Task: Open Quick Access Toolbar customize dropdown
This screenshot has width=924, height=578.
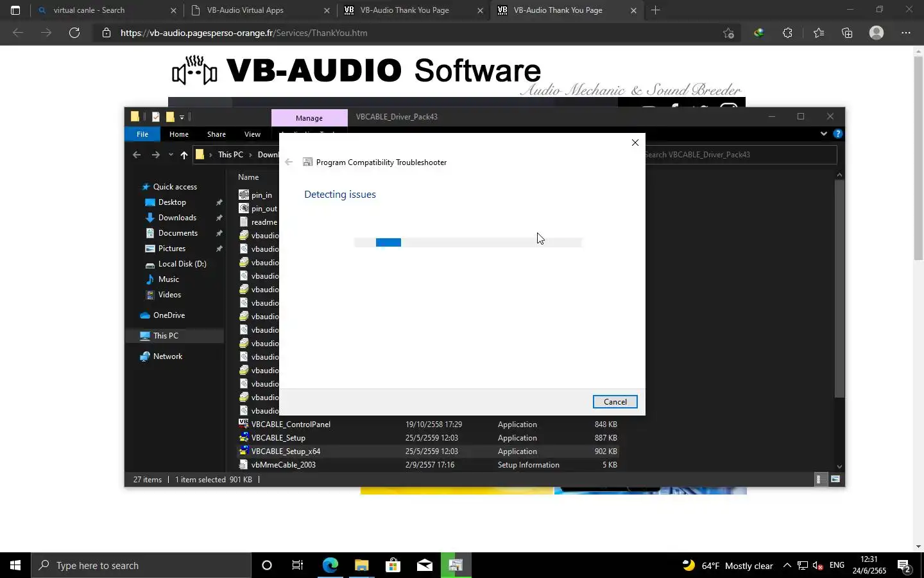Action: 182,117
